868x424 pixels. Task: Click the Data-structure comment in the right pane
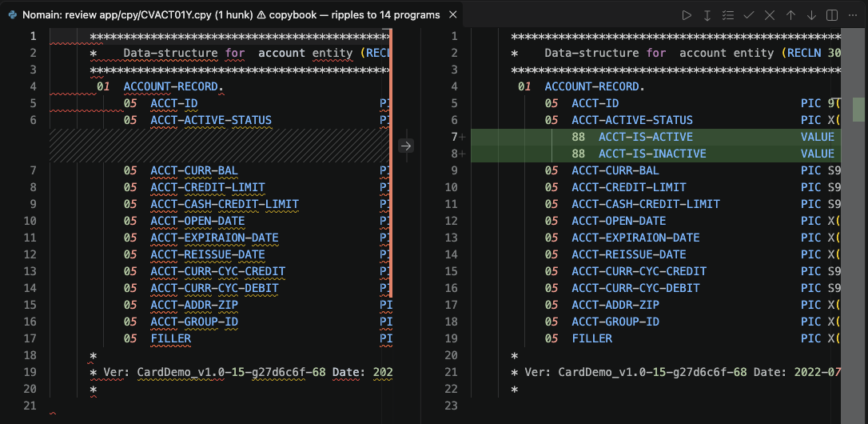point(675,54)
